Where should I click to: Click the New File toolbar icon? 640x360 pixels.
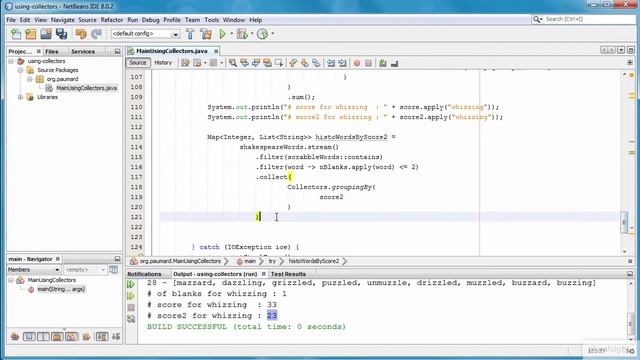point(16,34)
